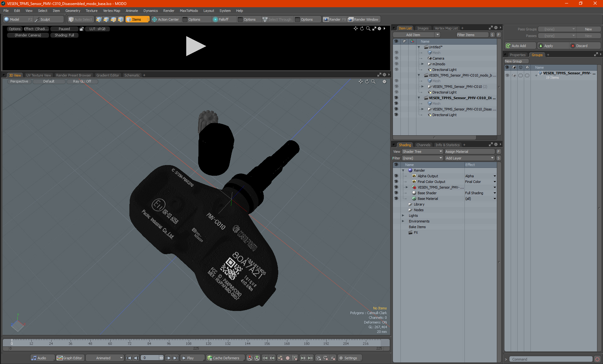Toggle Ray GL Off button
Viewport: 603px width, 364px height.
(x=82, y=81)
